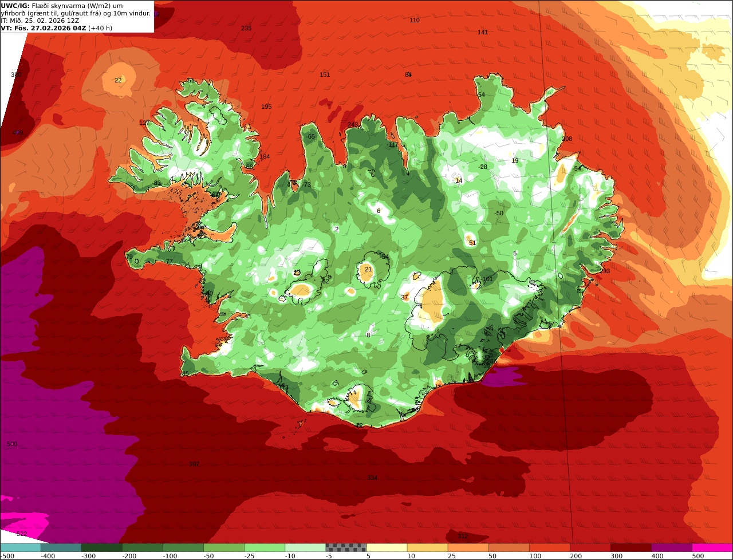Click the '409' flux value on map
Image resolution: width=733 pixels, height=560 pixels.
coord(18,133)
